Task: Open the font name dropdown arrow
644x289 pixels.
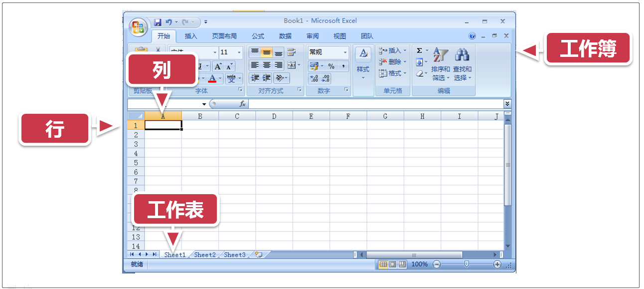Action: tap(215, 52)
